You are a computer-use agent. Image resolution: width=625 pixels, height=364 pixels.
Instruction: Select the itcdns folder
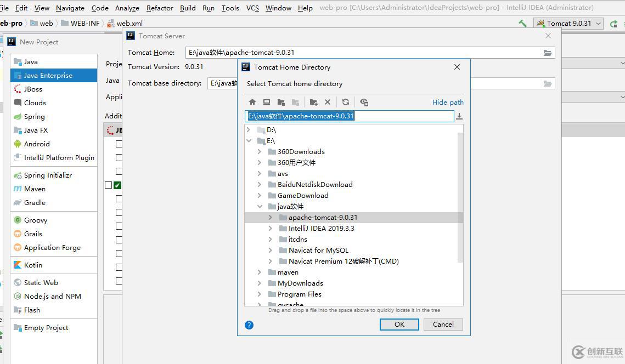(298, 240)
